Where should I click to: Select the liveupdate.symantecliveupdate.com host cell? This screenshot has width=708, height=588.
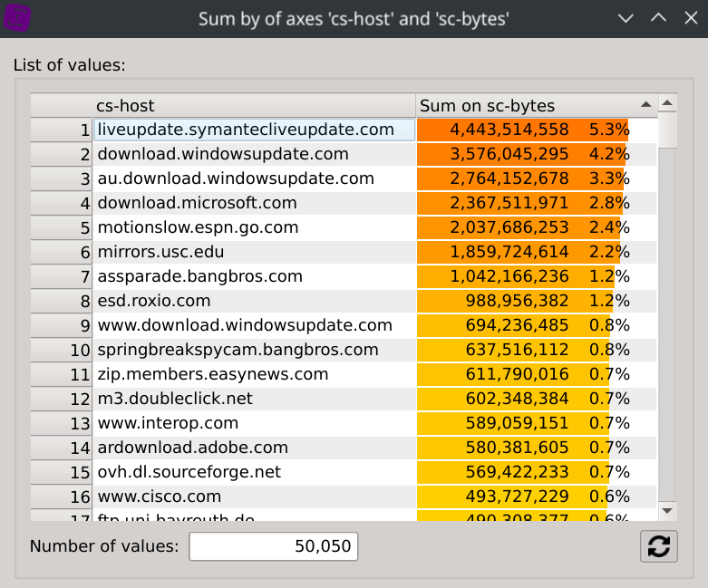254,130
